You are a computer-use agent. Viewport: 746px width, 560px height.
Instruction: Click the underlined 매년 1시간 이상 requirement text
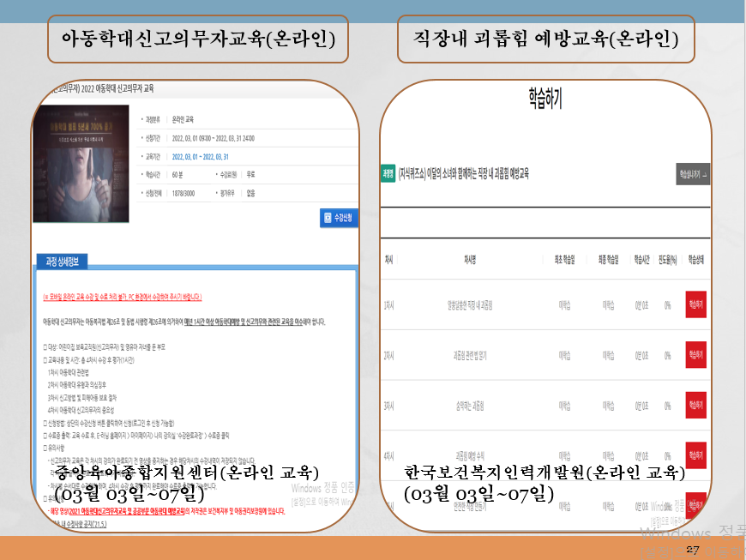point(244,322)
